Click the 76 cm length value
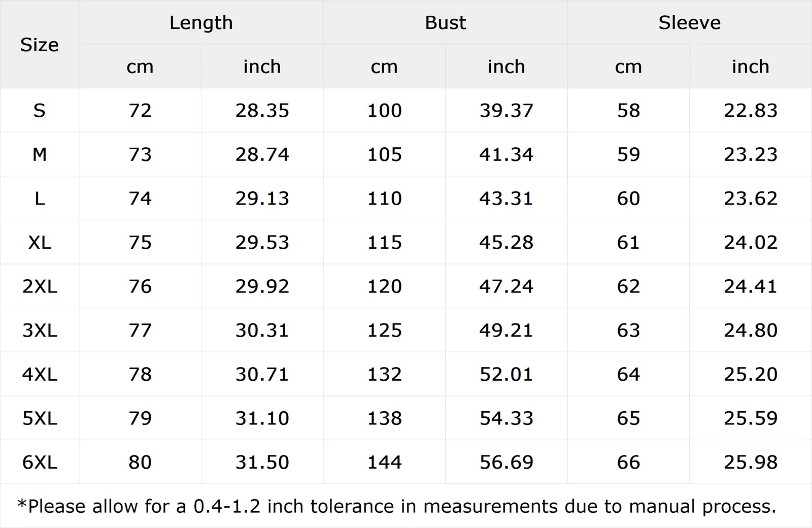This screenshot has height=528, width=812. [140, 287]
